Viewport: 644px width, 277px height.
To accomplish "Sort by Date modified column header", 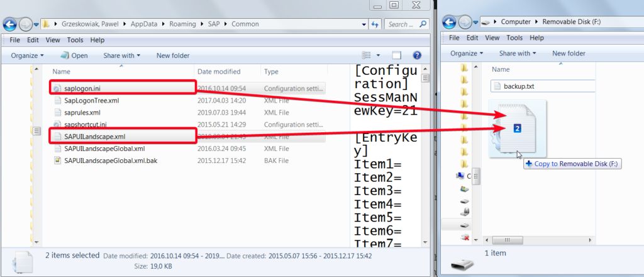I will click(219, 72).
